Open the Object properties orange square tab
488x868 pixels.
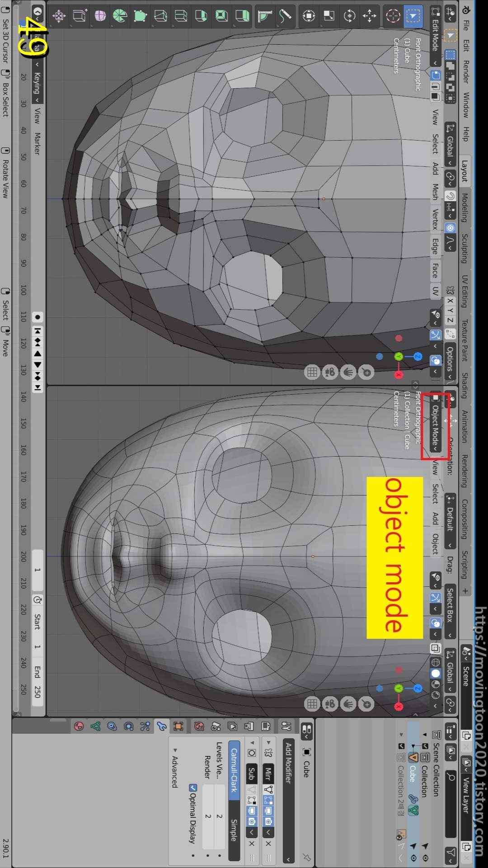point(178,726)
